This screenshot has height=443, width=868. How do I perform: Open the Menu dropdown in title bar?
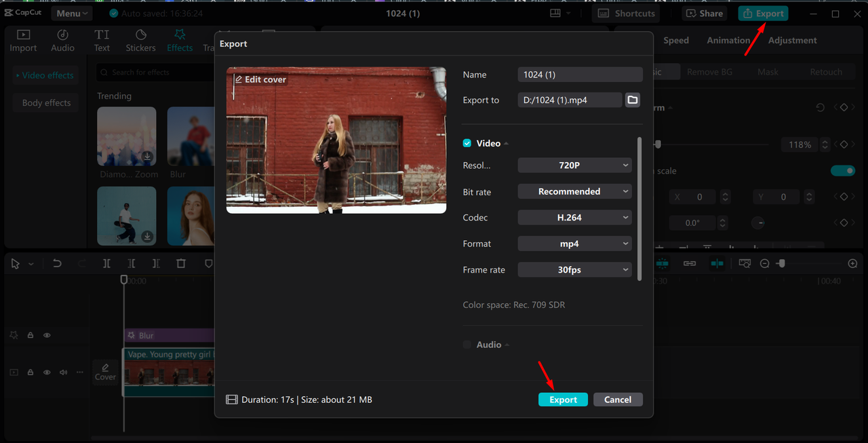point(71,13)
